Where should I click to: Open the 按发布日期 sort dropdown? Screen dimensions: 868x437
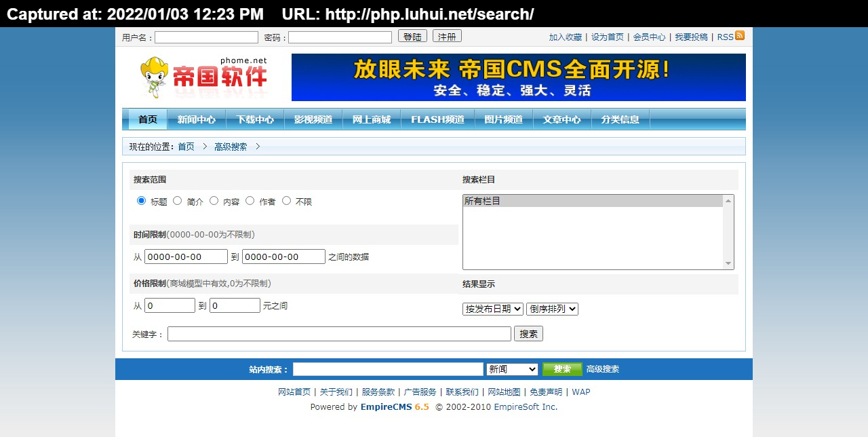coord(493,309)
